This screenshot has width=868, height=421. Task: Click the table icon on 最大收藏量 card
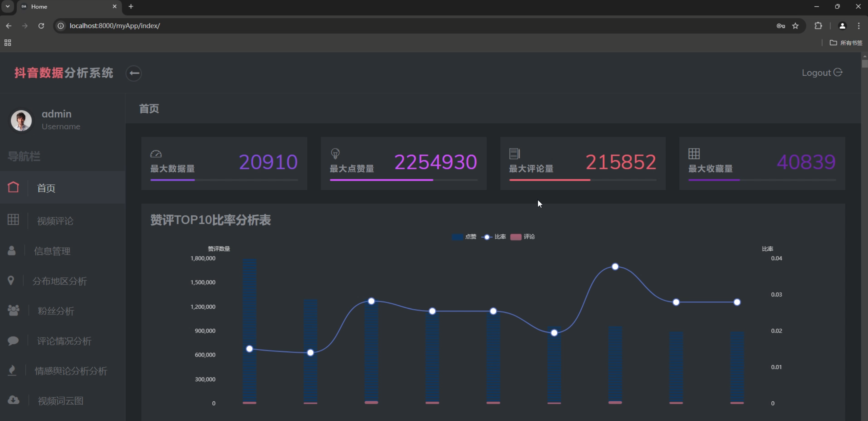point(694,153)
